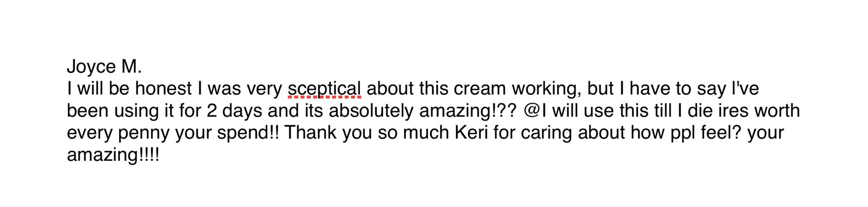Click amazing!!!! on the last line
This screenshot has height=207, width=868.
[113, 155]
